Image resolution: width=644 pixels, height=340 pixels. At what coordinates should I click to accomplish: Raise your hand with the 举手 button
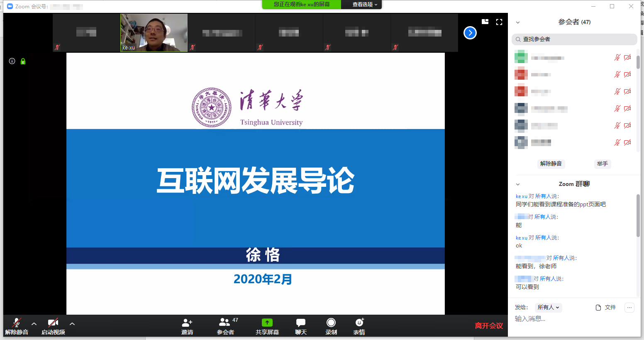[x=602, y=164]
